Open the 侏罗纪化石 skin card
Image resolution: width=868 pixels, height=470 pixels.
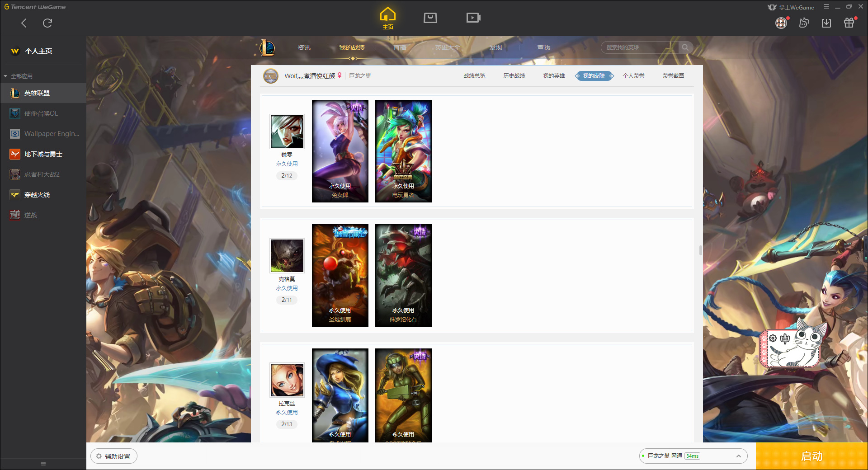403,275
